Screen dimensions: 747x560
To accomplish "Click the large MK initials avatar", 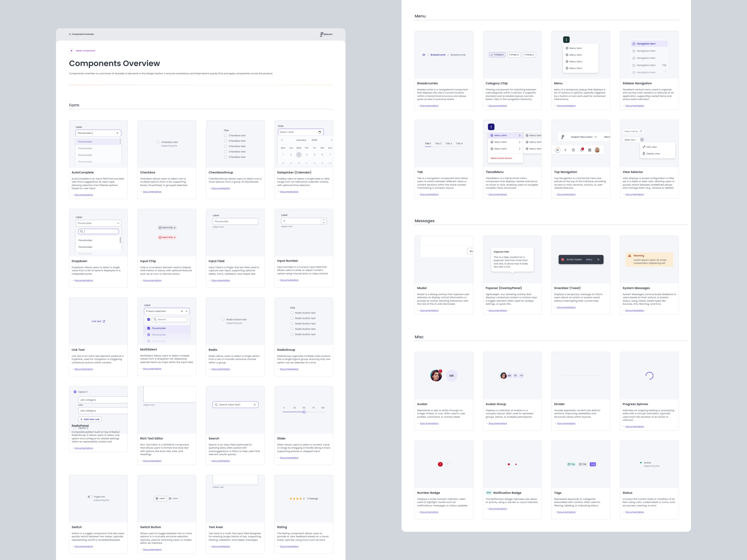I will (451, 376).
